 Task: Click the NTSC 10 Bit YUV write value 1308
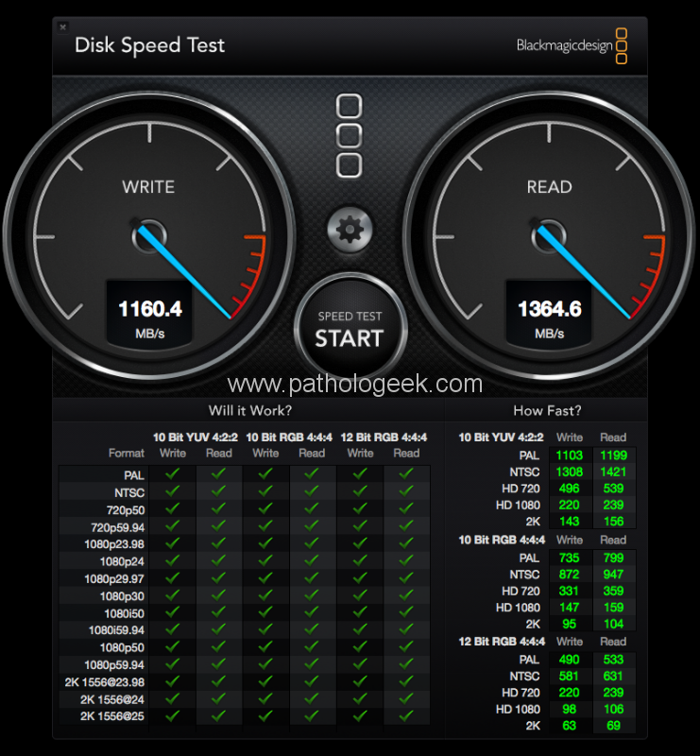(570, 472)
